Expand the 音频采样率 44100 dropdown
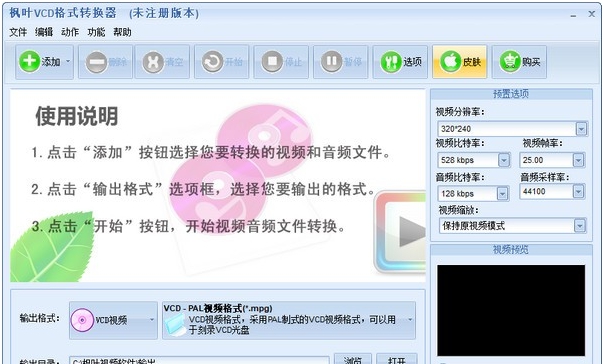604x364 pixels. pos(578,191)
